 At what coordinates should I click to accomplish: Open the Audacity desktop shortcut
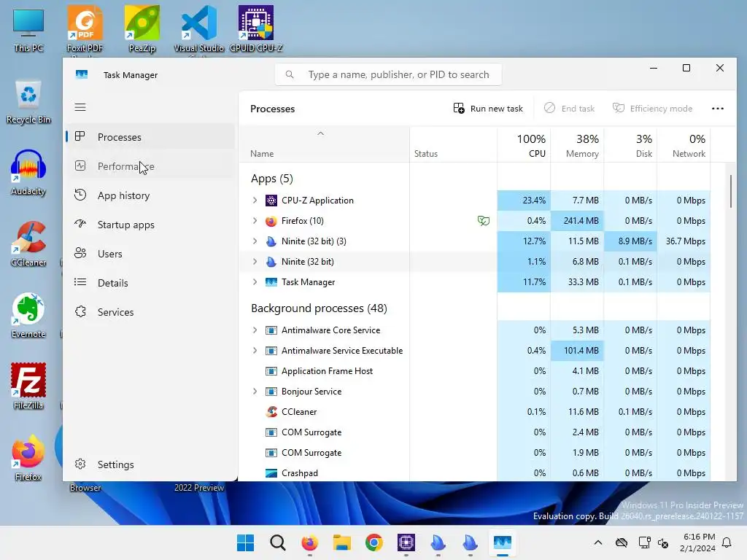[28, 172]
